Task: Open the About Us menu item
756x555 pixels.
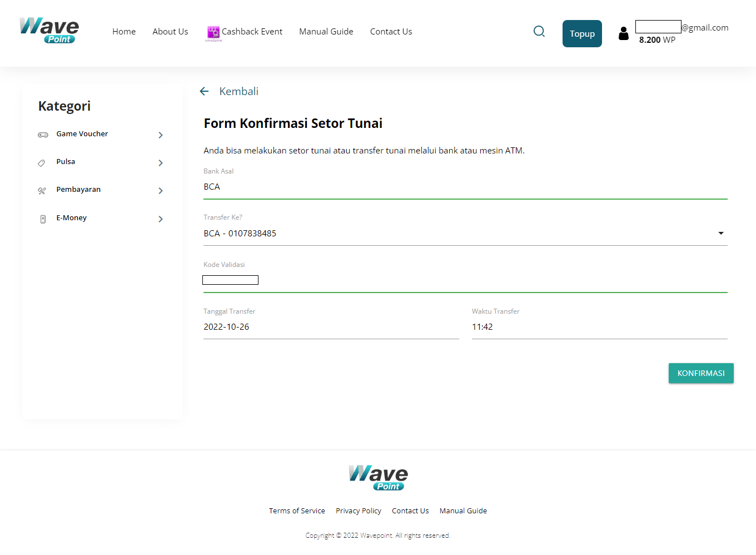Action: pos(170,32)
